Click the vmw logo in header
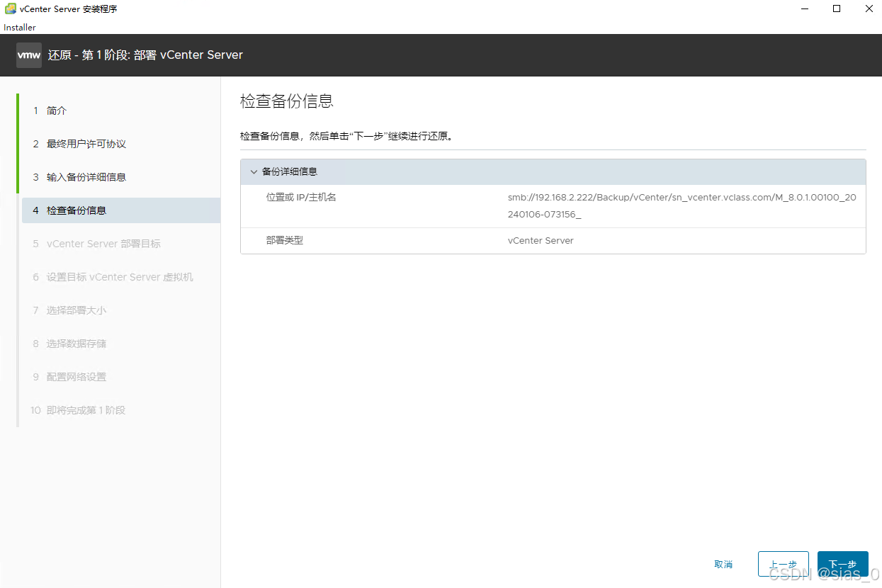 click(29, 55)
